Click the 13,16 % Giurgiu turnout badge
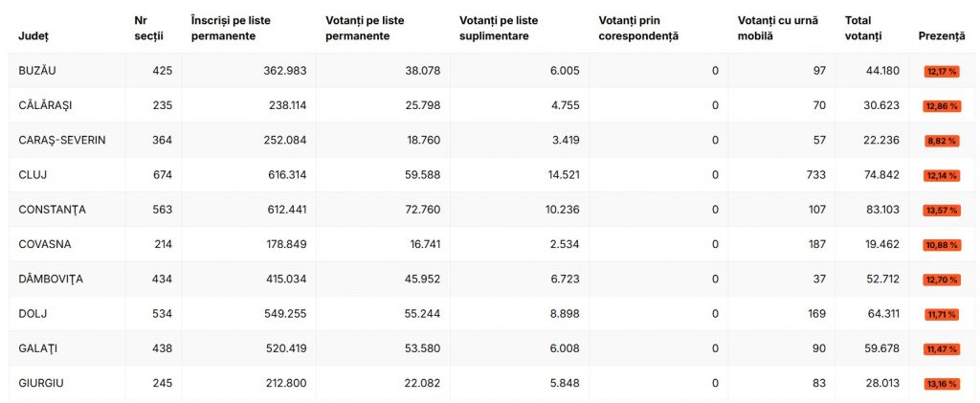 click(942, 384)
